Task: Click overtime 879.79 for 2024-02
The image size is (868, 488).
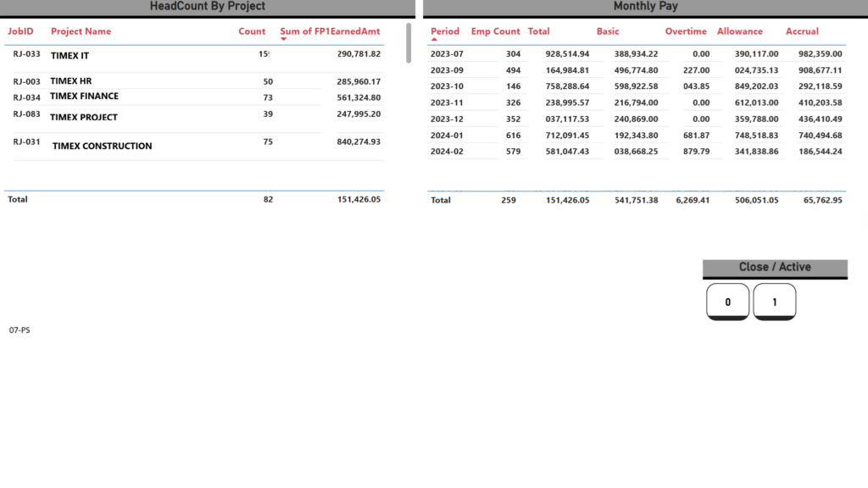Action: pyautogui.click(x=697, y=152)
